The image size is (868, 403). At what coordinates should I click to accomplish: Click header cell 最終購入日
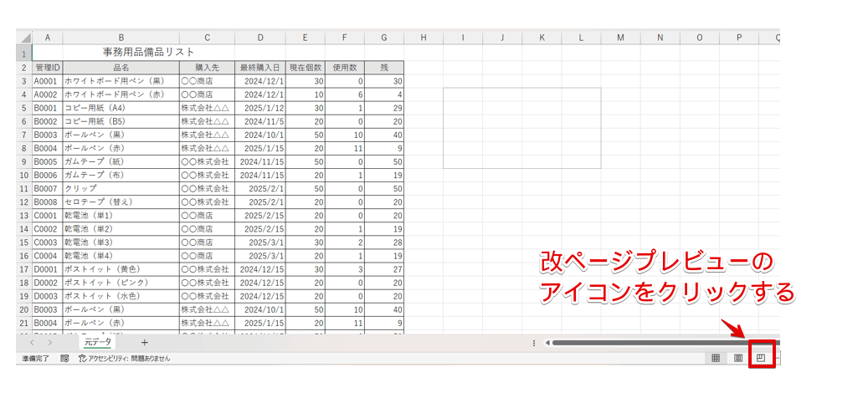click(260, 68)
